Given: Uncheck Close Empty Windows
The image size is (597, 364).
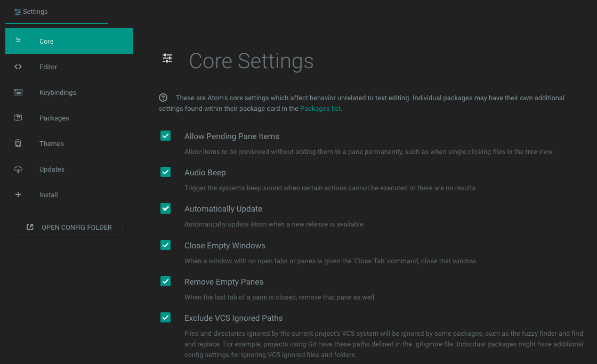Looking at the screenshot, I should 165,245.
